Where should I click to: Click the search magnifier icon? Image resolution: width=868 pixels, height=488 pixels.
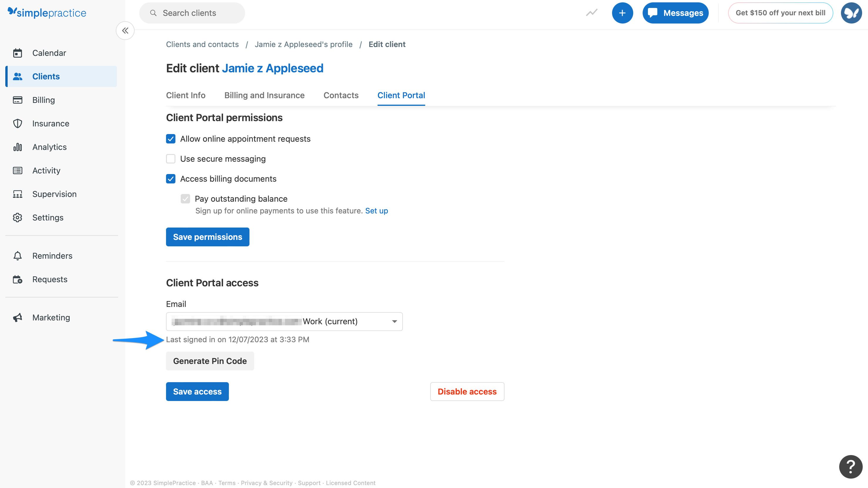[x=153, y=13]
